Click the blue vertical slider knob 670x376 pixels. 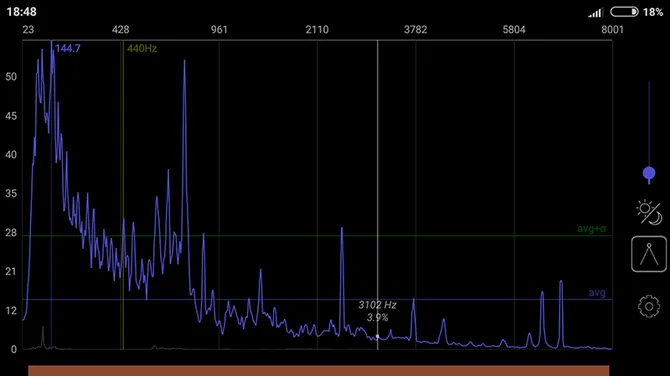point(649,173)
